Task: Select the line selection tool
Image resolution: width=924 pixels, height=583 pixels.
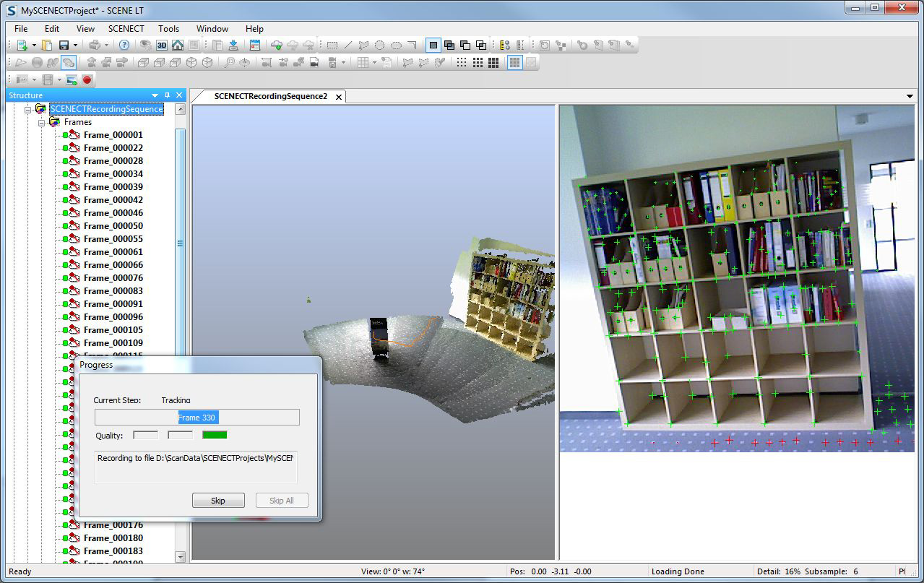Action: point(347,45)
